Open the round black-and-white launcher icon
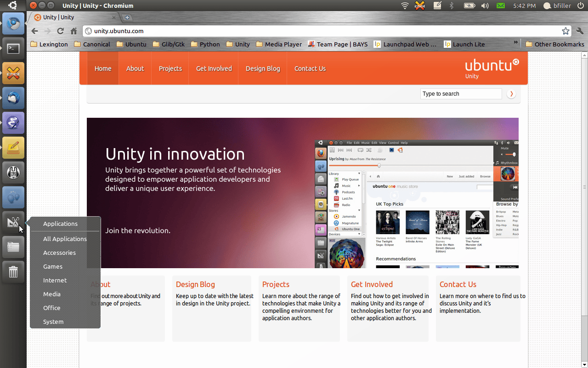 coord(13,172)
